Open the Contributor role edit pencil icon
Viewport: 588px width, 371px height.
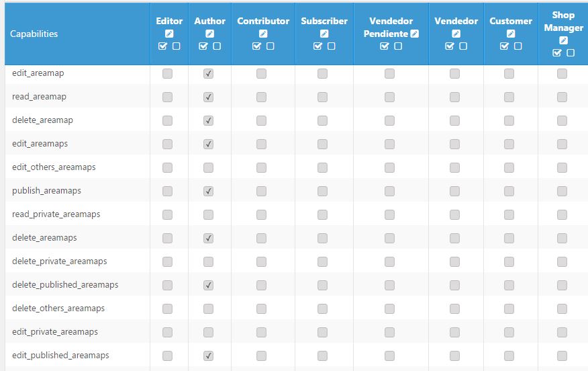(x=263, y=34)
